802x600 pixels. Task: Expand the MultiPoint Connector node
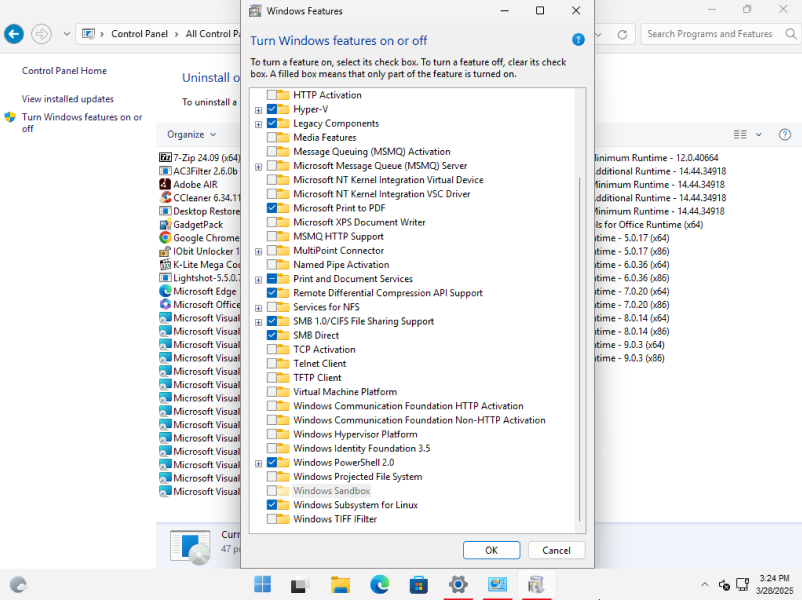coord(258,252)
